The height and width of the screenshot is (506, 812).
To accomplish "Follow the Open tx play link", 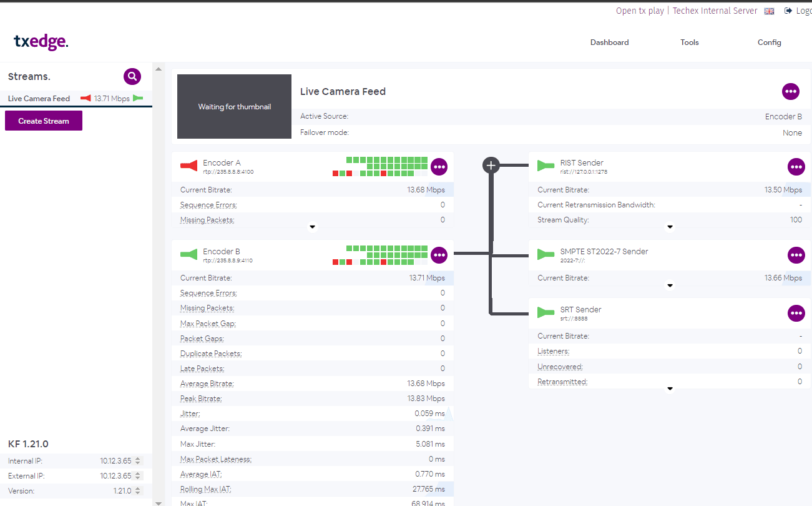I will click(x=640, y=11).
